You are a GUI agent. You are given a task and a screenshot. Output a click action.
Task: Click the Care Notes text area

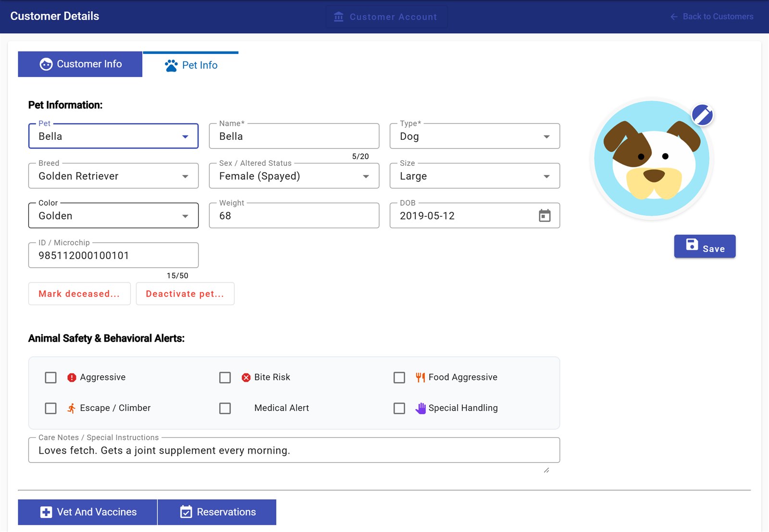tap(294, 451)
